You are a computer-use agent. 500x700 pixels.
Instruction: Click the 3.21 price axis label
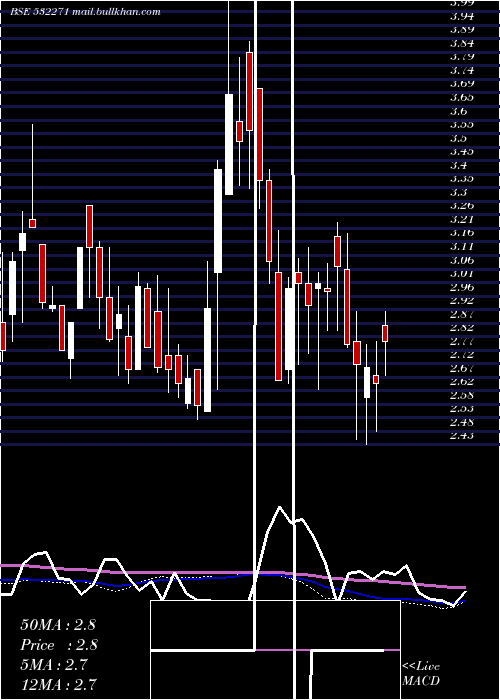[x=462, y=219]
